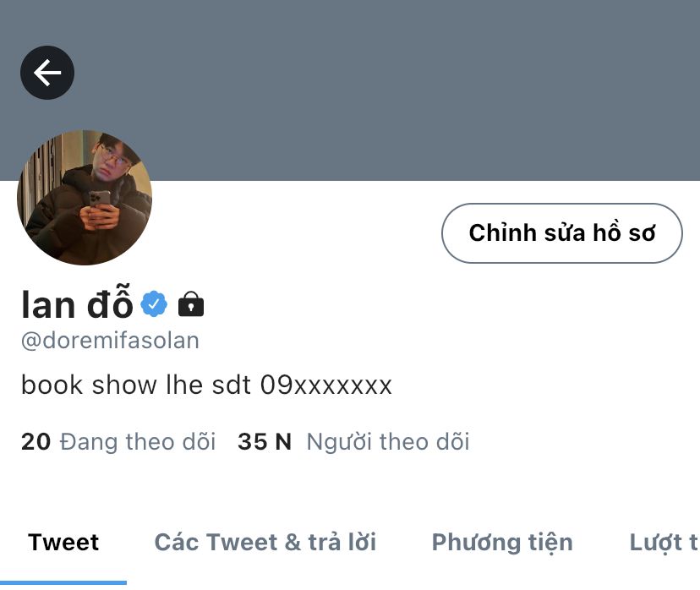The width and height of the screenshot is (700, 590).
Task: Tap the '35 N' followers count
Action: 265,442
